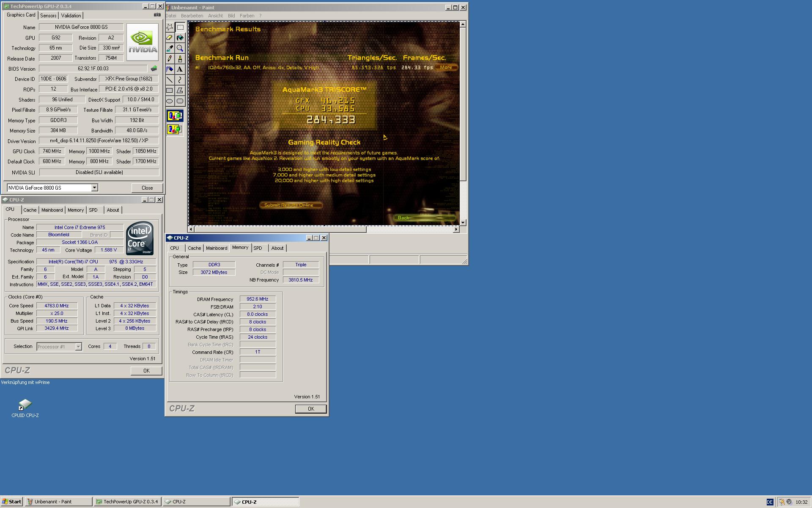Image resolution: width=812 pixels, height=508 pixels.
Task: Click the NVIDIA logo in GPU-Z
Action: pos(143,42)
